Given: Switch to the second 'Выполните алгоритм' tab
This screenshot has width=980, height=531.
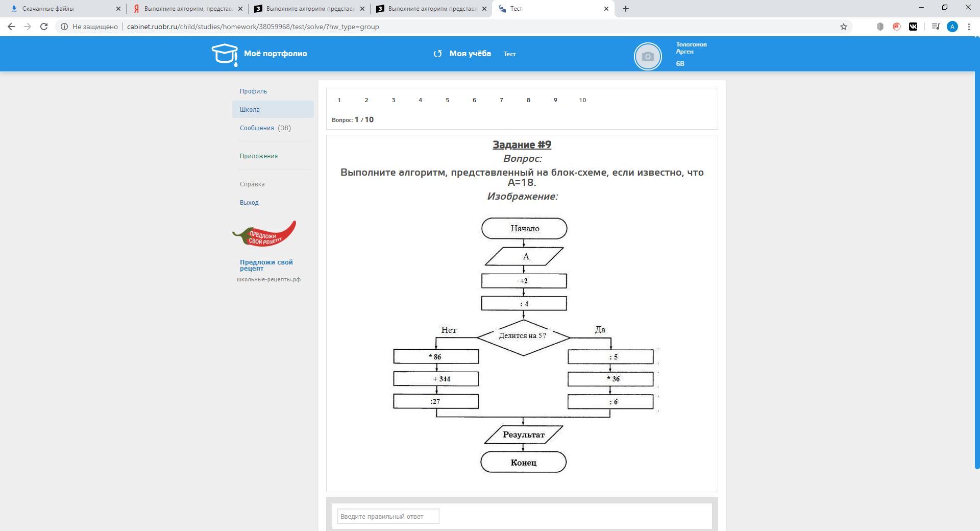Looking at the screenshot, I should [310, 9].
